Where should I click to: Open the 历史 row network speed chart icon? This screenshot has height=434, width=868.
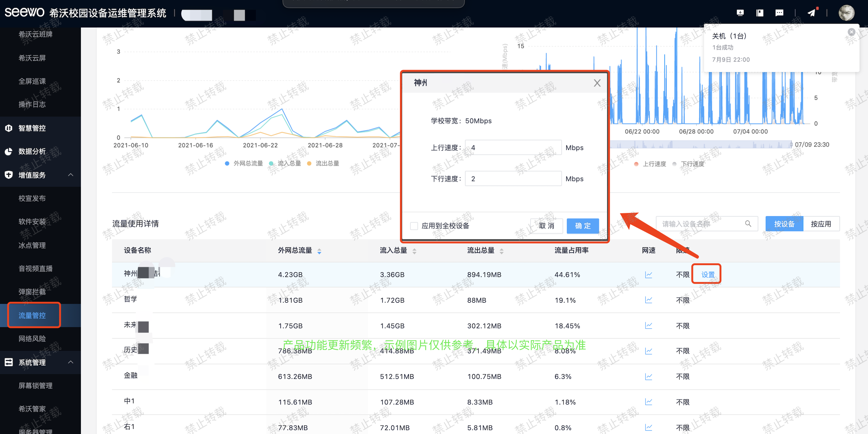pos(648,351)
